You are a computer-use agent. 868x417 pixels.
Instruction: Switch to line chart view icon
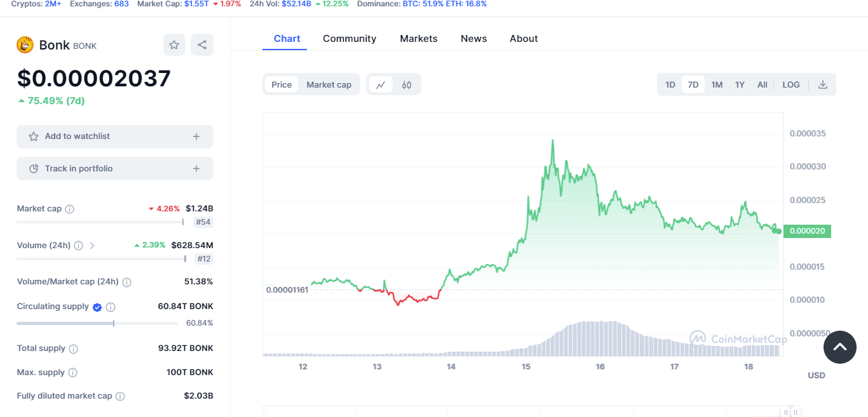[381, 84]
